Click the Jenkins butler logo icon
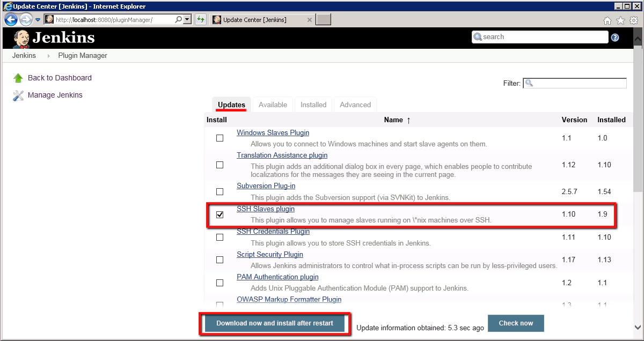This screenshot has height=341, width=644. click(21, 38)
